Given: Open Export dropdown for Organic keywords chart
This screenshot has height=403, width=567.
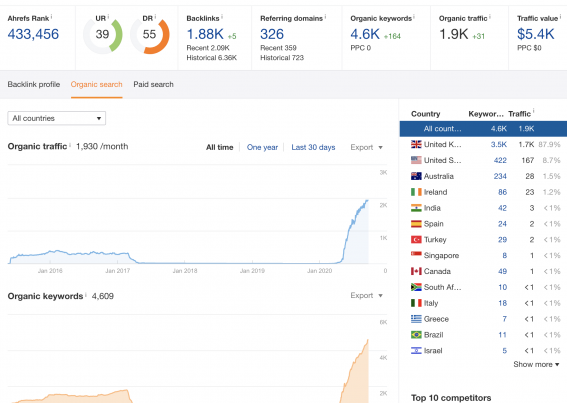Looking at the screenshot, I should [366, 296].
